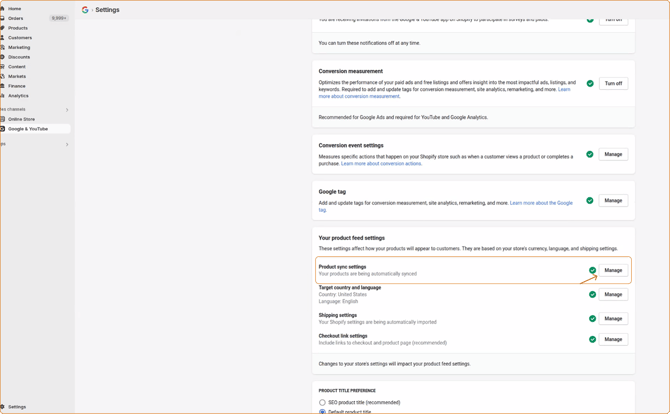Manage Target country and language
670x414 pixels.
tap(613, 294)
